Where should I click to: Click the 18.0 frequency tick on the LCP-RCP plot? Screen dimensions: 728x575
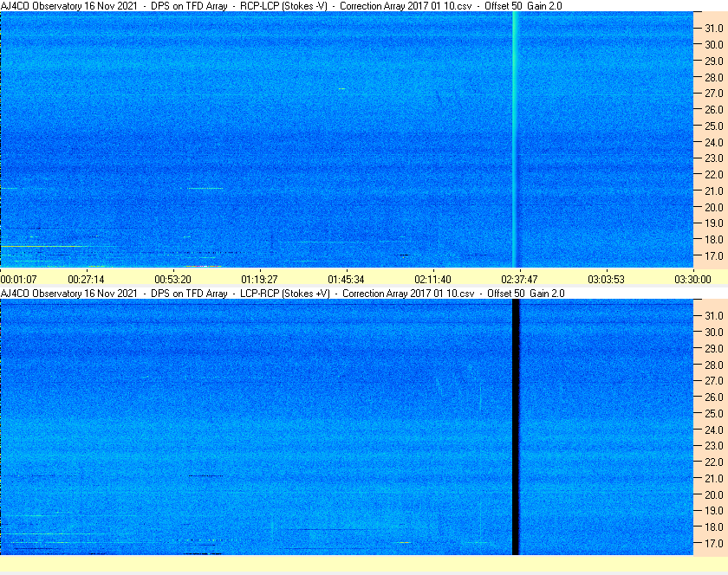713,527
